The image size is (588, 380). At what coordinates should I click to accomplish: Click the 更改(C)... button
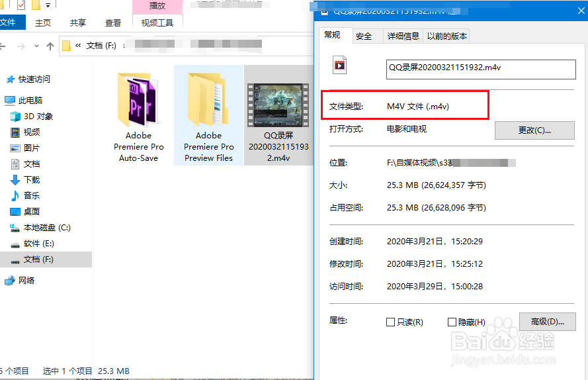coord(534,130)
